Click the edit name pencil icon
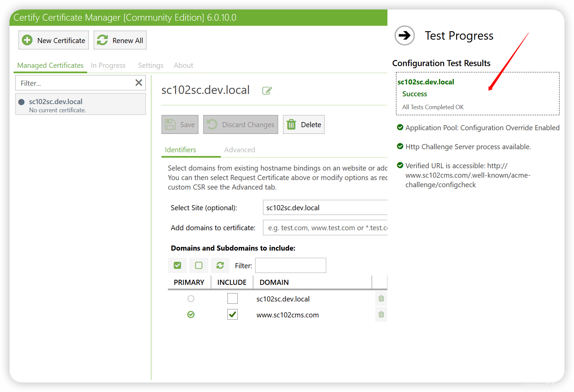The image size is (574, 392). [x=267, y=91]
